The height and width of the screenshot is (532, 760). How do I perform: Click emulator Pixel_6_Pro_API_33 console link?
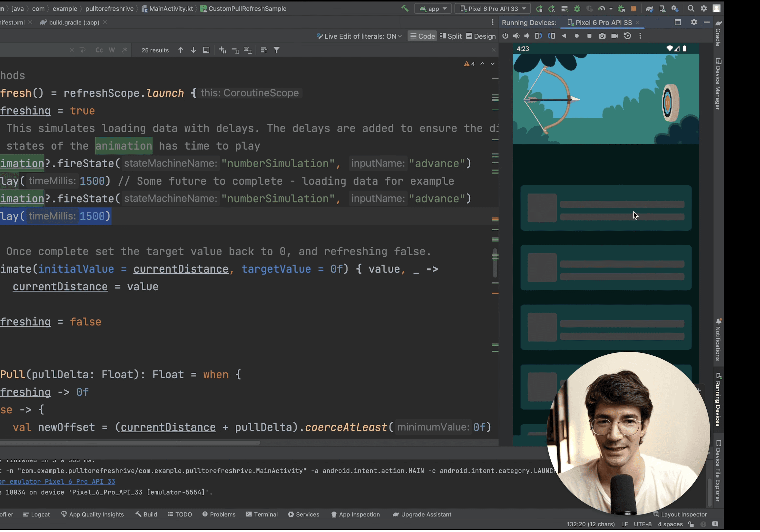point(58,482)
